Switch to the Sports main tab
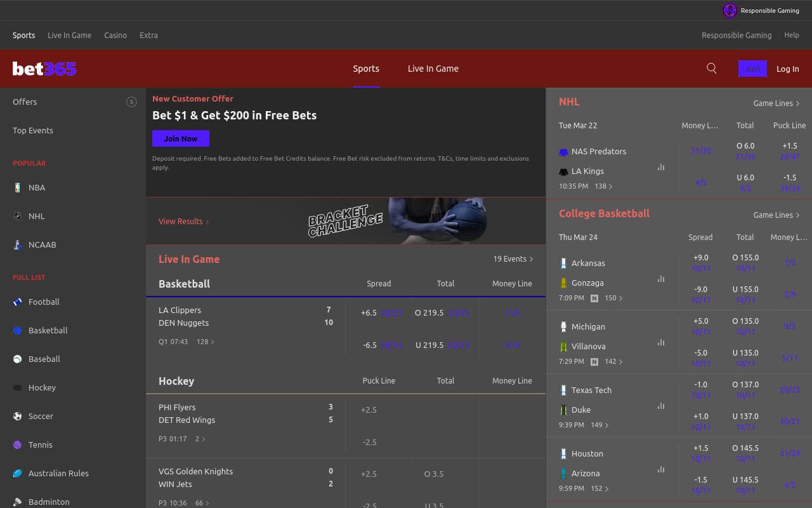Screen dimensions: 812x508 (x=366, y=69)
